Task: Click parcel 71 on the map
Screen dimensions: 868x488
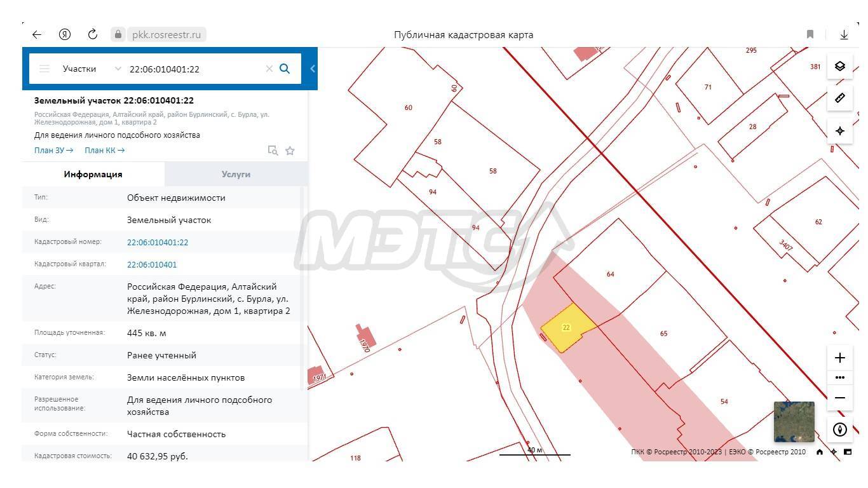Action: coord(708,87)
